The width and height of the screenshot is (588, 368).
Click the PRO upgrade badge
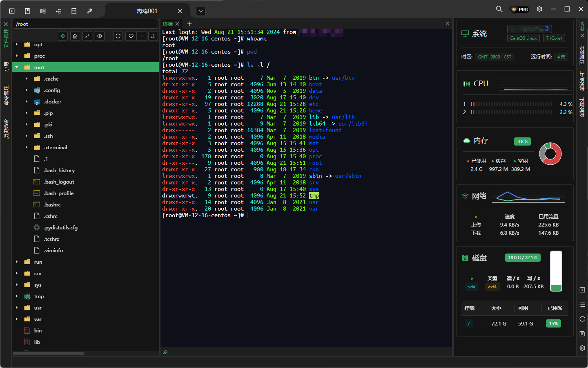coord(519,9)
